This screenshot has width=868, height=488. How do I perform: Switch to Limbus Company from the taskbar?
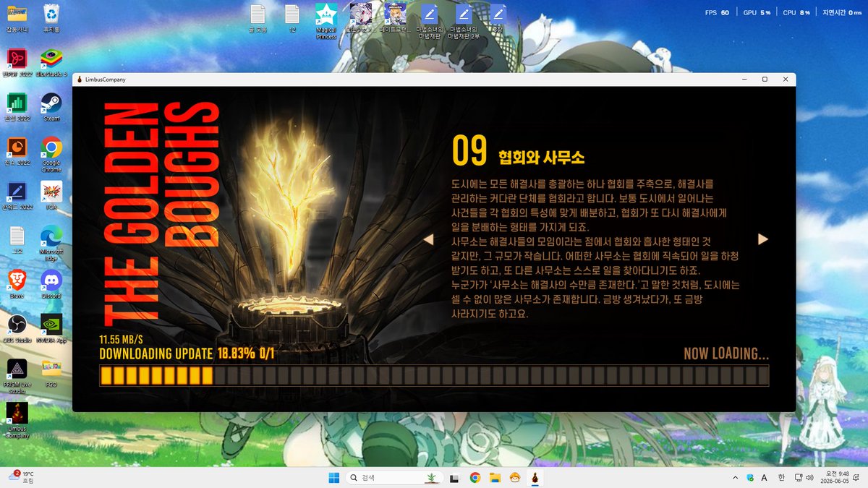point(536,477)
